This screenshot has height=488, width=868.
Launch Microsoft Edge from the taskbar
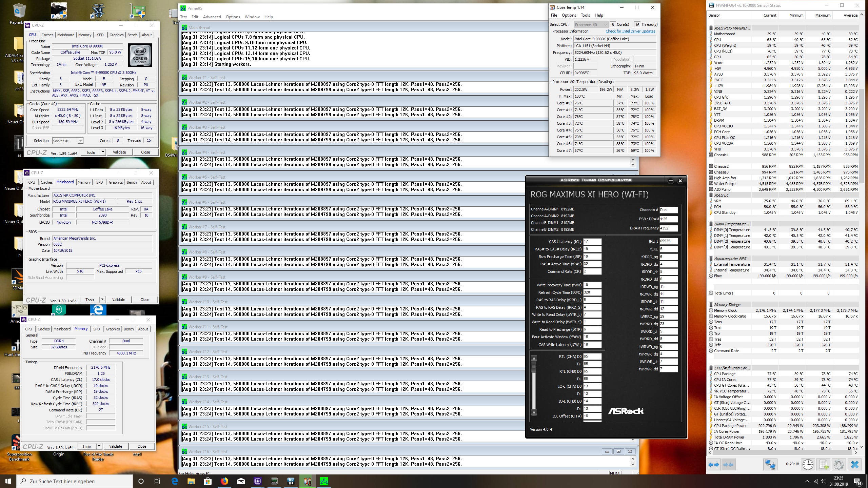pos(175,481)
